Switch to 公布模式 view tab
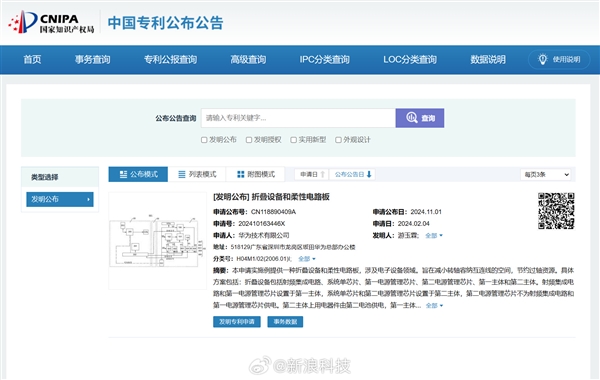Image resolution: width=600 pixels, height=380 pixels. pos(138,175)
